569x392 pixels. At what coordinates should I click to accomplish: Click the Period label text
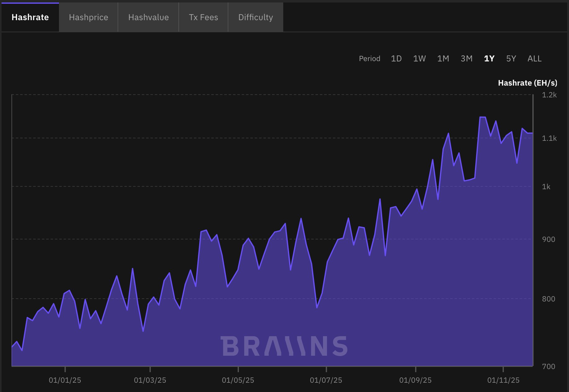(370, 59)
